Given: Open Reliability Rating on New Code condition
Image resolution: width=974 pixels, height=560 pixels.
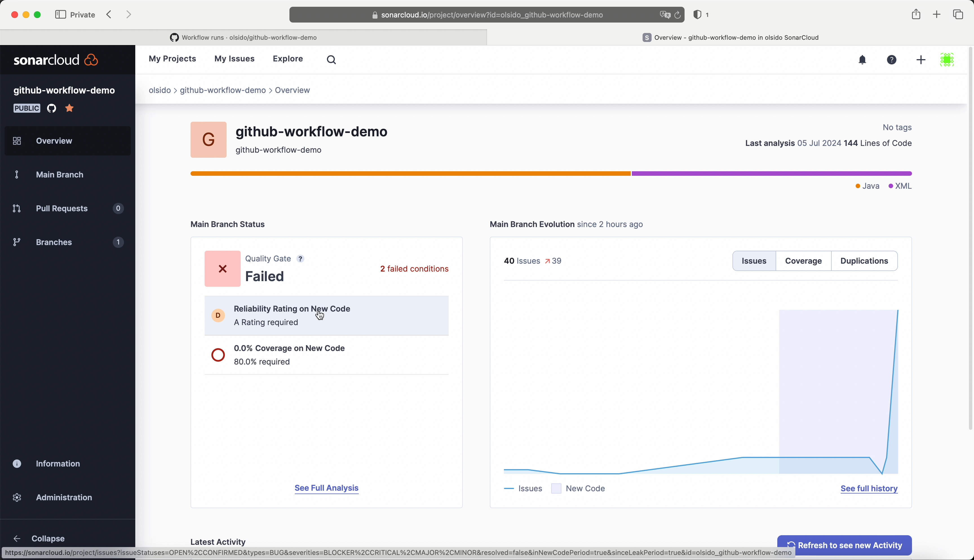Looking at the screenshot, I should pos(292,315).
